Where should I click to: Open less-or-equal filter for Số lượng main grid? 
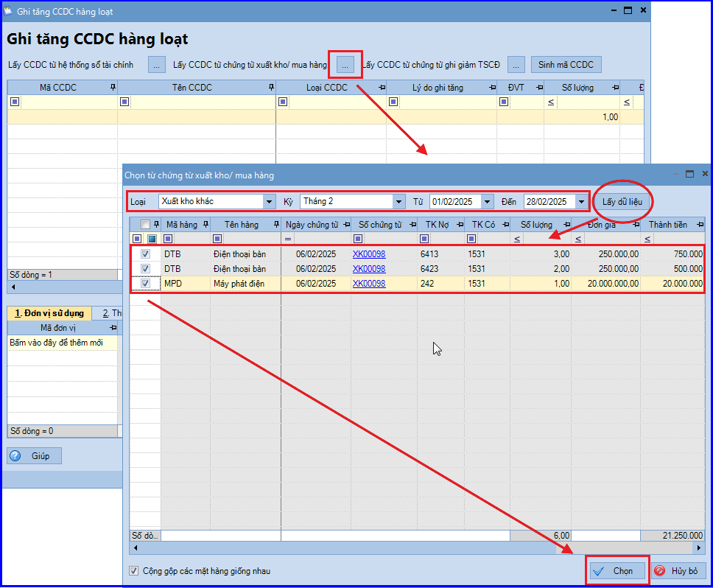(x=551, y=102)
